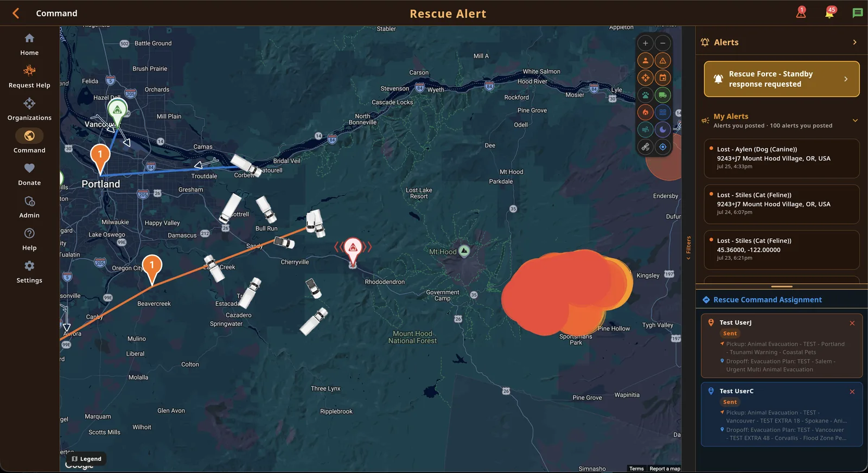Open the map Legend
Screen dimensions: 868x473
click(86, 459)
